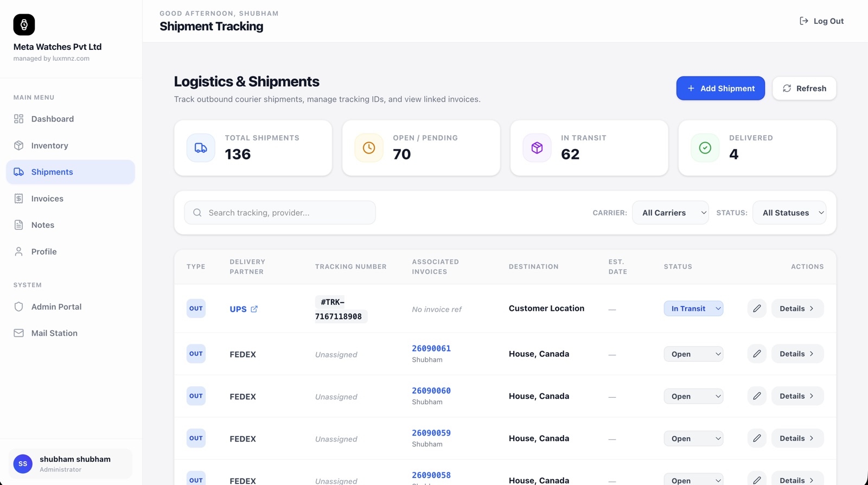
Task: Click the package icon in In Transit card
Action: (x=537, y=148)
